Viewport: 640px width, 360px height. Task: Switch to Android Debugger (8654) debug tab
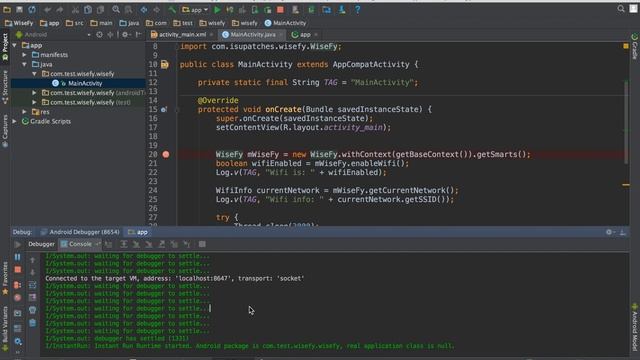80,232
